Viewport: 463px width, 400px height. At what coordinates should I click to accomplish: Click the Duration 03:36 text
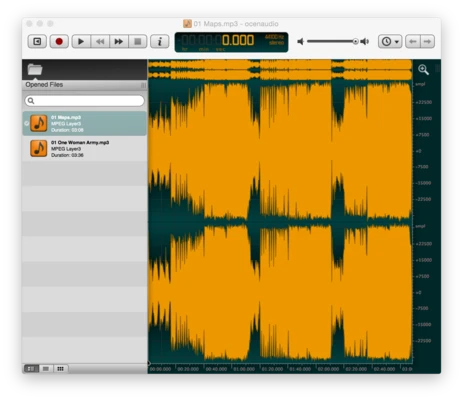pyautogui.click(x=67, y=155)
